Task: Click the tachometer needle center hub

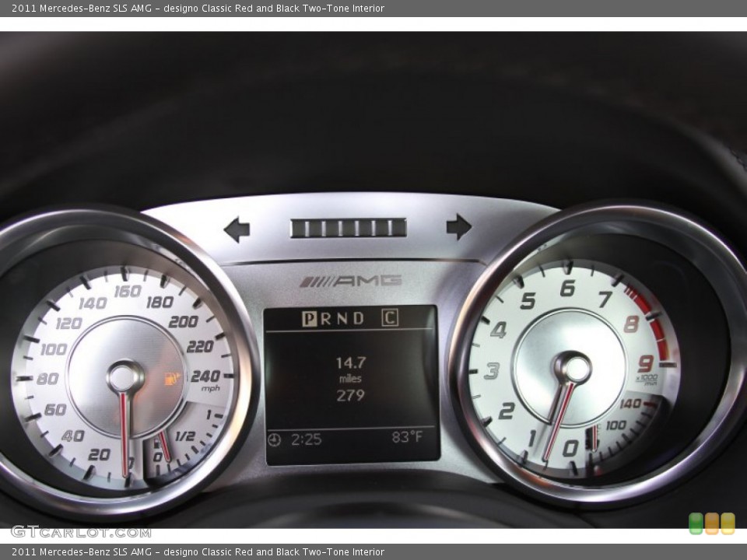Action: click(573, 368)
